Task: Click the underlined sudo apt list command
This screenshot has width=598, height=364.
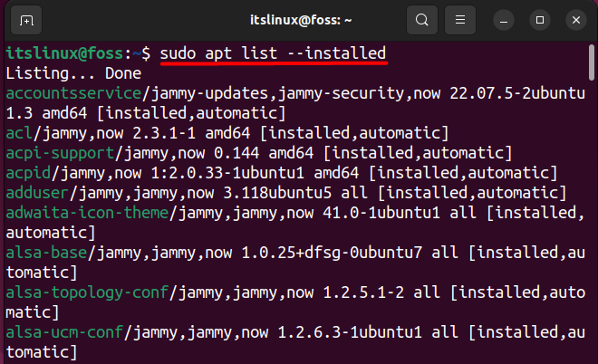Action: (273, 53)
